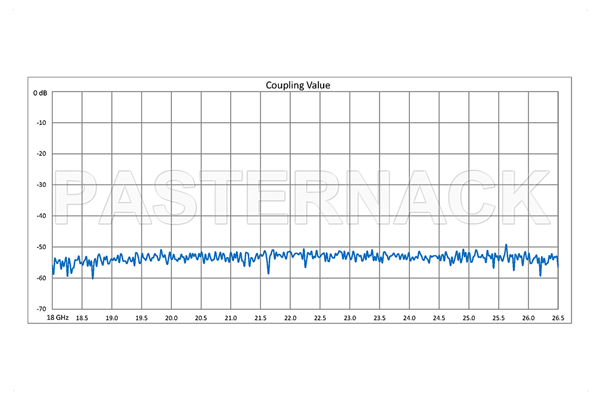
Task: Click the 23.5 frequency axis label
Action: [379, 317]
